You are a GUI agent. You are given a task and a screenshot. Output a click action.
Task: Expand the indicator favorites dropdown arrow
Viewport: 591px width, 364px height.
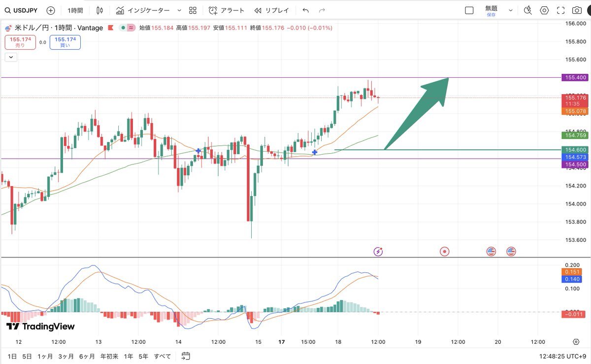tap(179, 10)
